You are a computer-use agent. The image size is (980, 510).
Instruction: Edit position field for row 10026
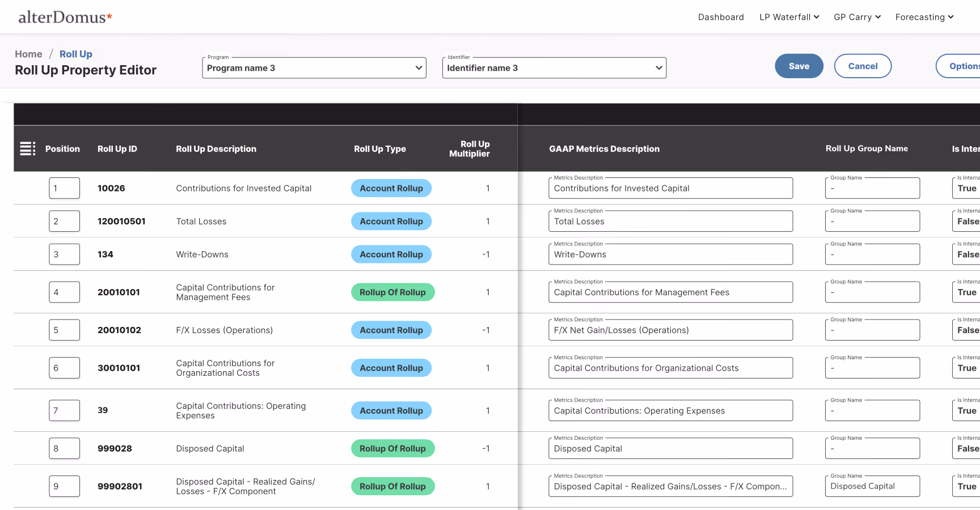click(64, 188)
